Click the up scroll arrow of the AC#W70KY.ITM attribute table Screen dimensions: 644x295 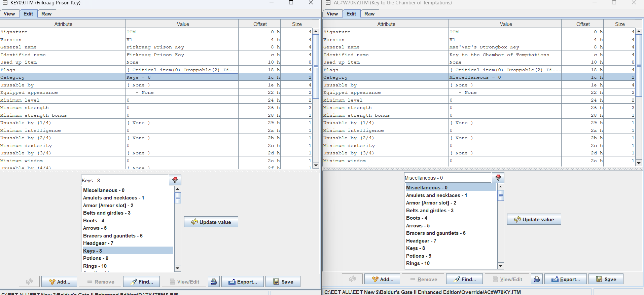[x=639, y=31]
